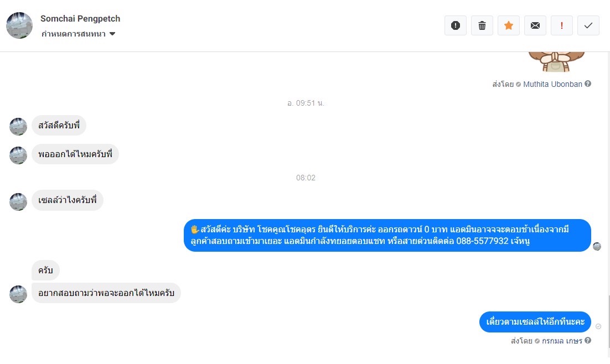
Task: Mark conversation as spam with exclamation circle icon
Action: (455, 25)
